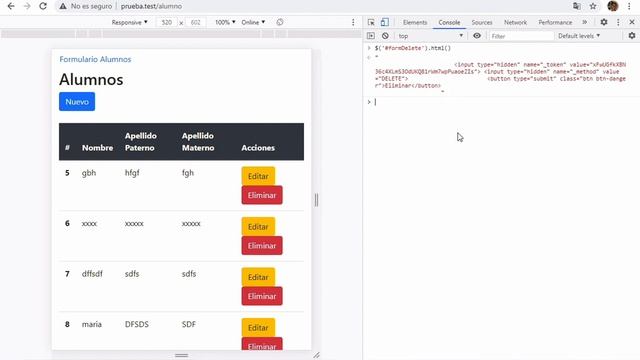Click the Apellido Paterno column header
This screenshot has height=360, width=640.
pyautogui.click(x=141, y=142)
